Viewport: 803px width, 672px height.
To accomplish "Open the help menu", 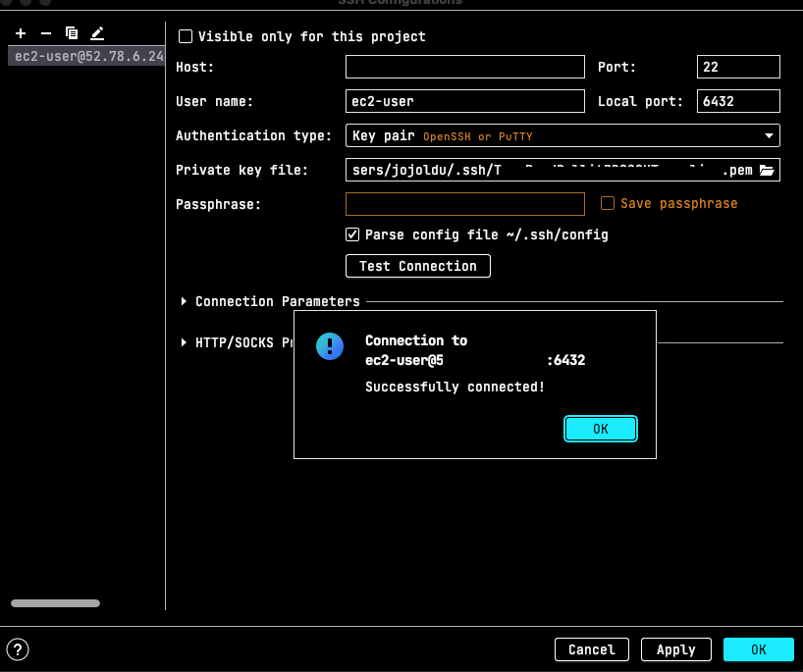I will [x=17, y=648].
